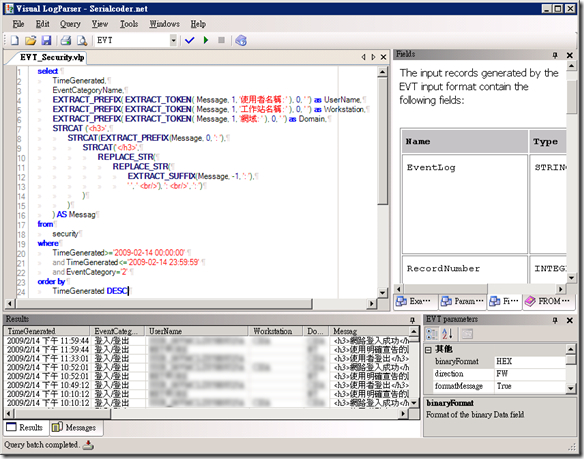Select the binaryFormat property row
Screen dimensions: 584x459
coord(499,361)
